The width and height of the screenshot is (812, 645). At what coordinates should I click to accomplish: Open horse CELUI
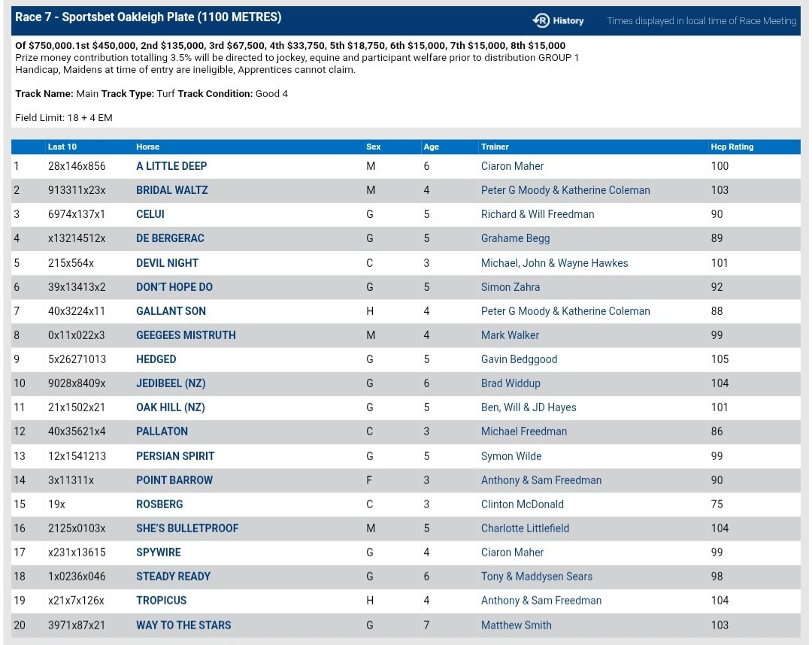tap(150, 214)
